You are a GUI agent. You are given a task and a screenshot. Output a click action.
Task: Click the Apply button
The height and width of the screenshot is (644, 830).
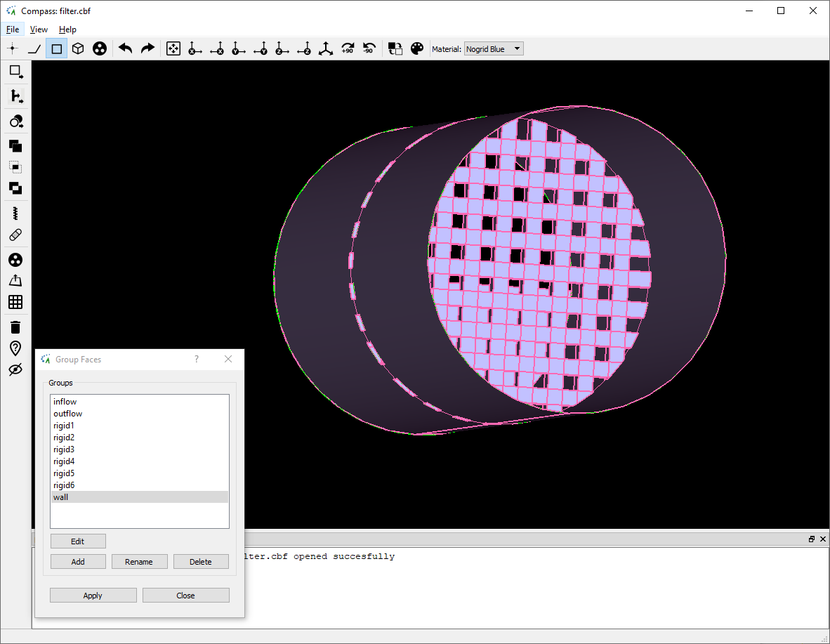(93, 596)
